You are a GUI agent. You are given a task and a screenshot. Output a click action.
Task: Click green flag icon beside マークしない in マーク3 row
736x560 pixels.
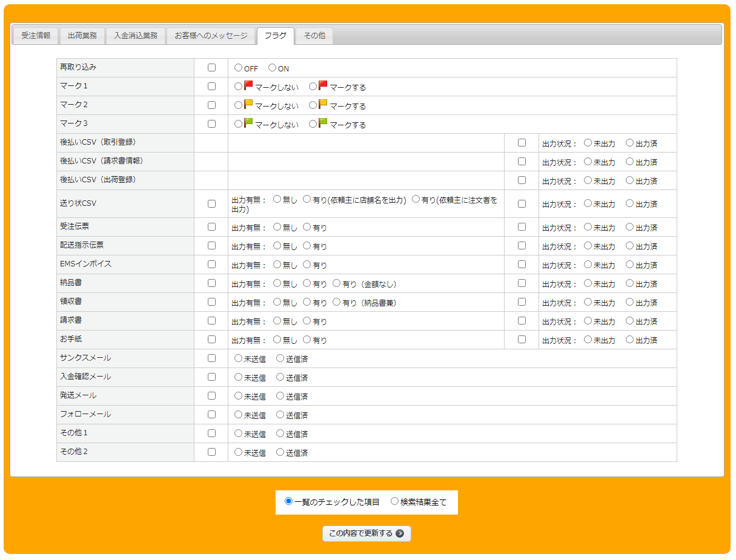coord(248,124)
